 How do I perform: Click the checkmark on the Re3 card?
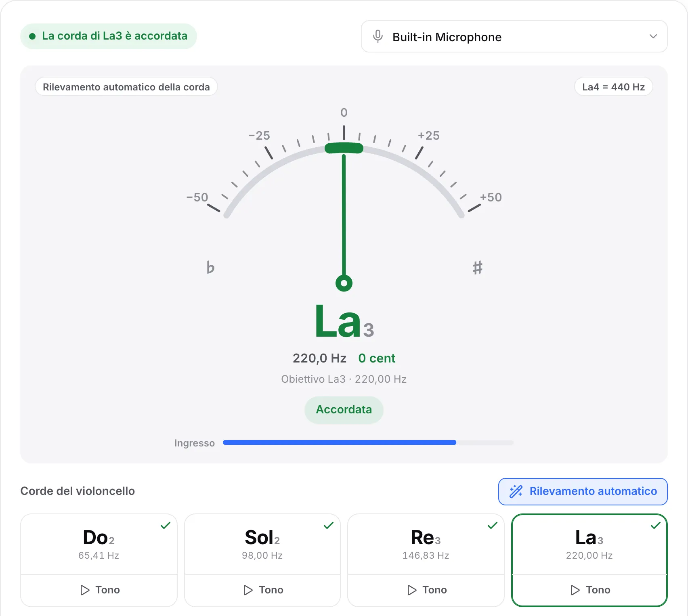point(493,525)
